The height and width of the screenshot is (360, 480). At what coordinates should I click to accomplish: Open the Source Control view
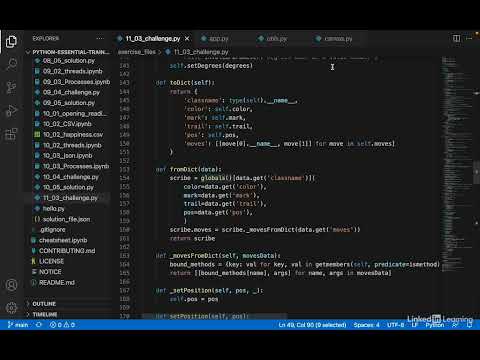11,87
